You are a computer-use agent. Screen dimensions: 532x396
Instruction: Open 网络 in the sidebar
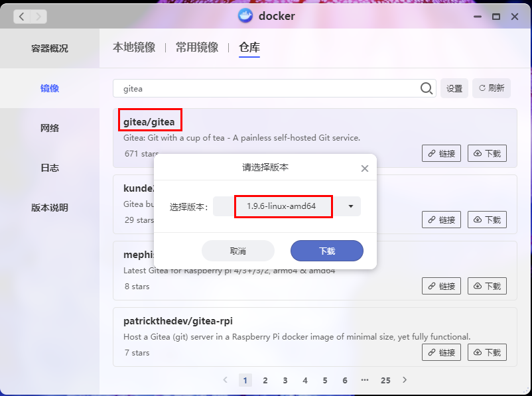(x=50, y=128)
